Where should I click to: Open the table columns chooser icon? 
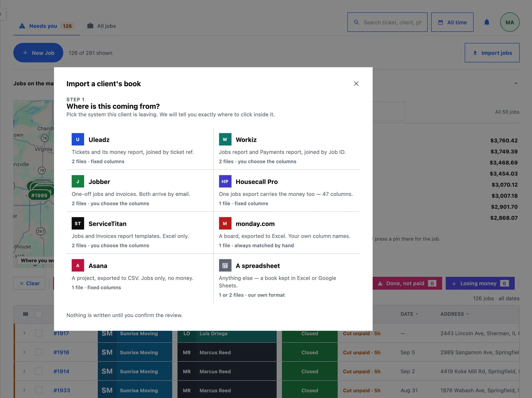(26, 314)
